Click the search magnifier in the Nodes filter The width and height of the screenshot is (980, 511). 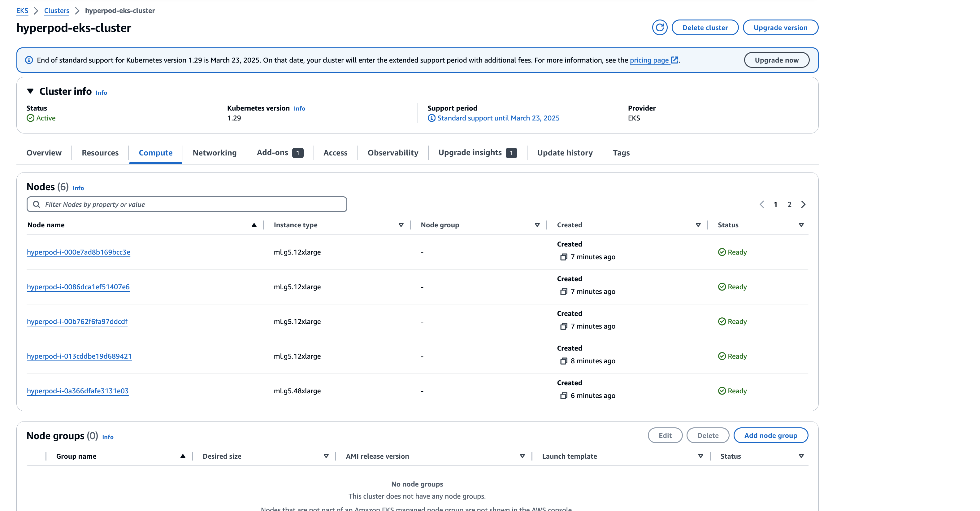37,204
